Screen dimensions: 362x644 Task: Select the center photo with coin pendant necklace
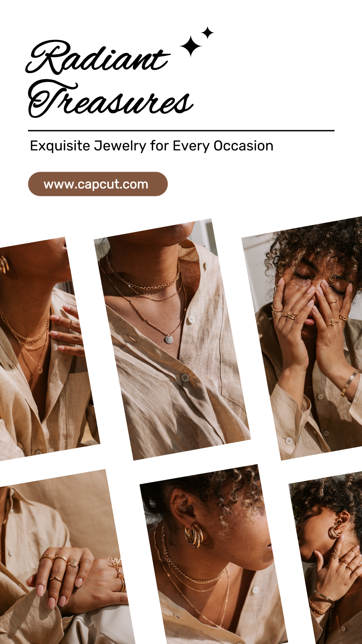pos(172,339)
